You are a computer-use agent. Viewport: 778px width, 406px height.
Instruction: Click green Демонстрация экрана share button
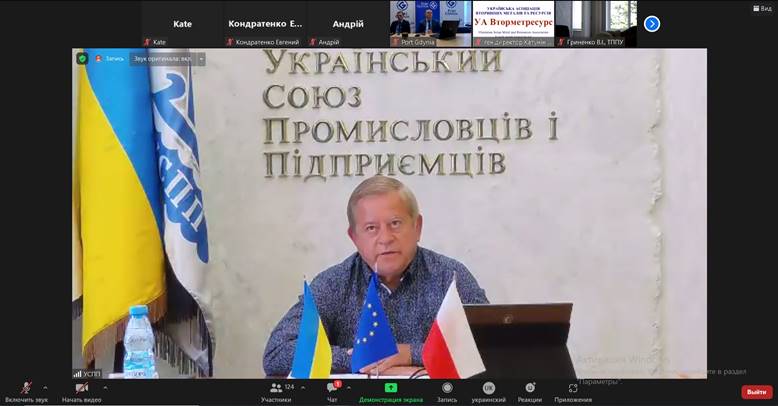[391, 388]
